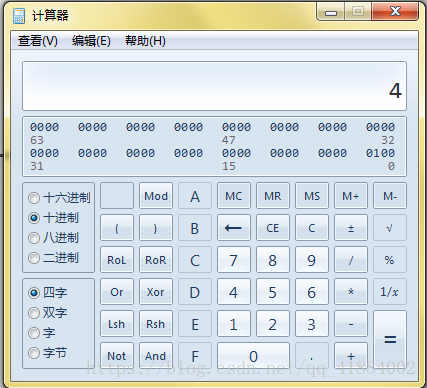Click the percent % key

pyautogui.click(x=390, y=260)
